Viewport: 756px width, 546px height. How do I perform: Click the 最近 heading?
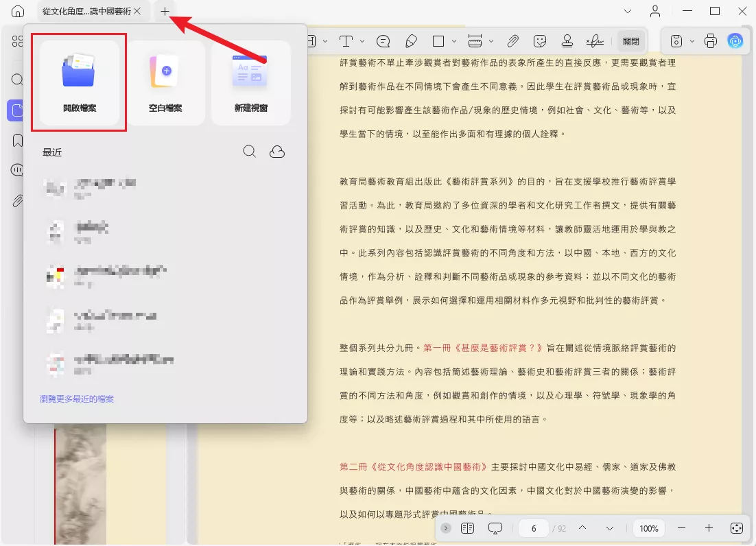click(52, 152)
